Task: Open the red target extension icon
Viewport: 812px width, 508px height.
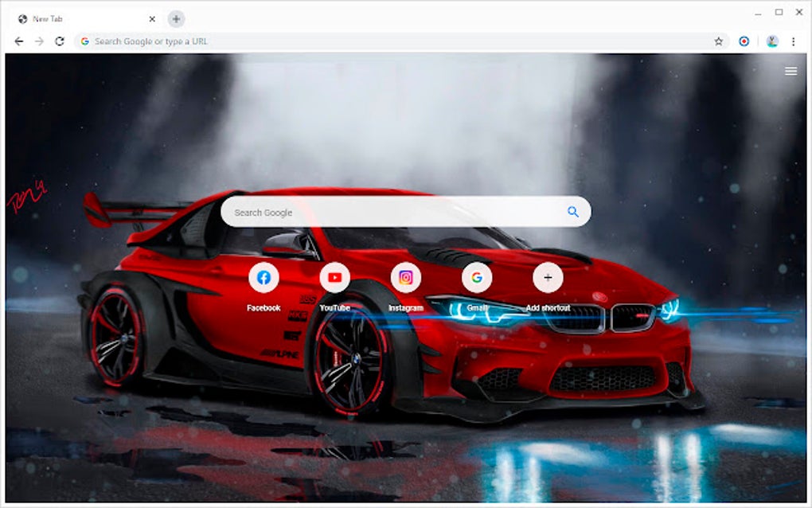Action: [744, 41]
